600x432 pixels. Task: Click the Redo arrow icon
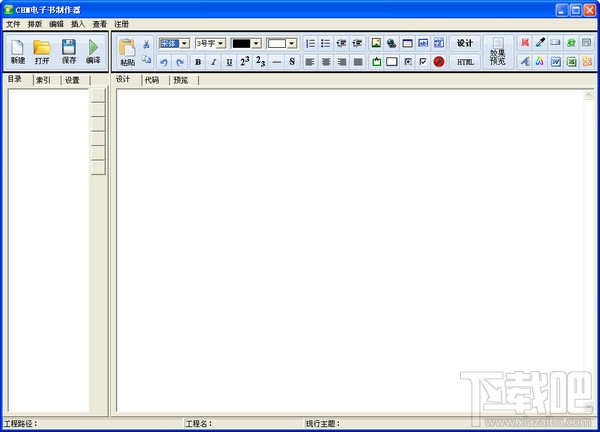[180, 62]
